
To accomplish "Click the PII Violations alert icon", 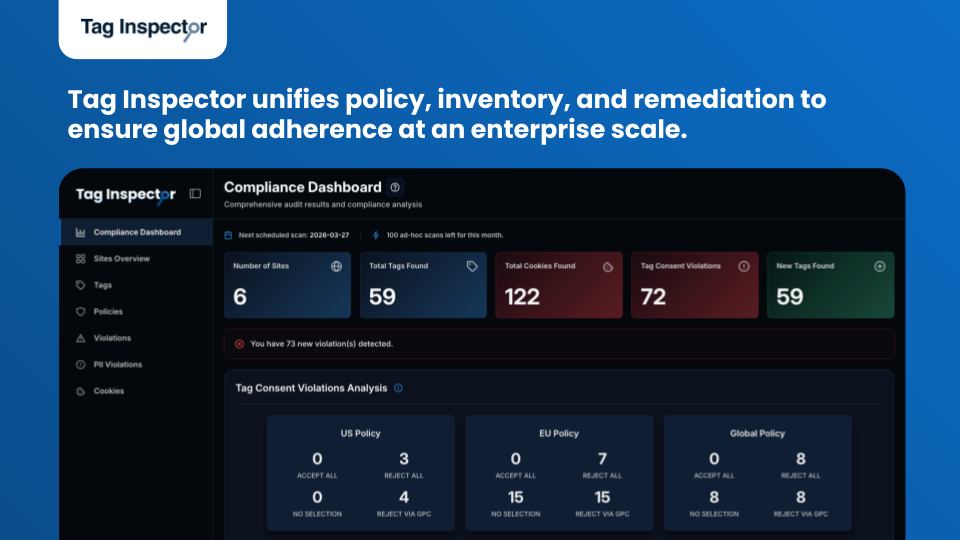I will (80, 364).
